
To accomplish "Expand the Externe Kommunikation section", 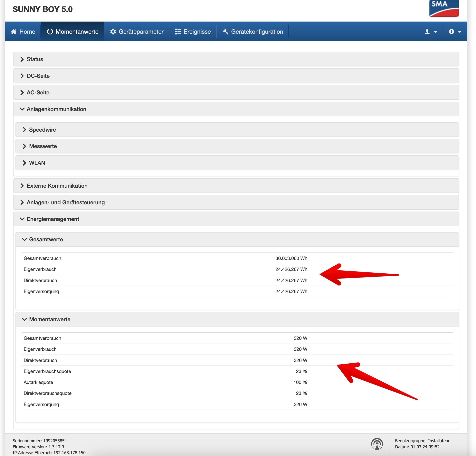I will click(x=236, y=186).
